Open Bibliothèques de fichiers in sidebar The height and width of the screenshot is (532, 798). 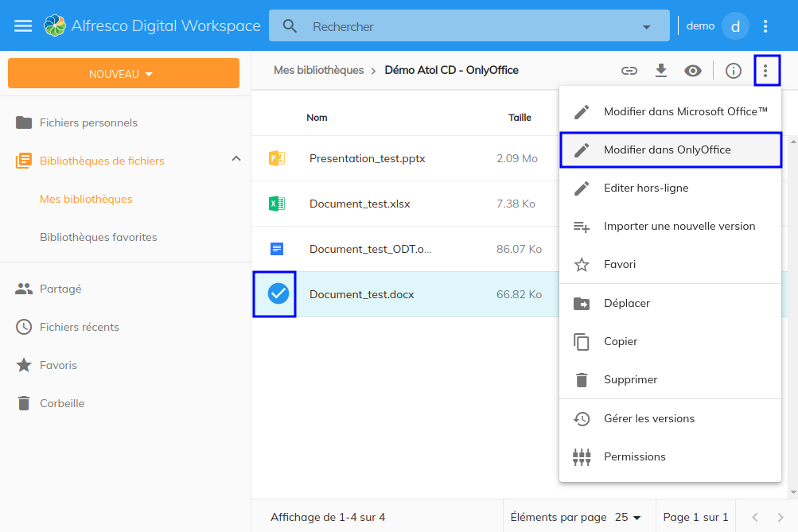(102, 161)
